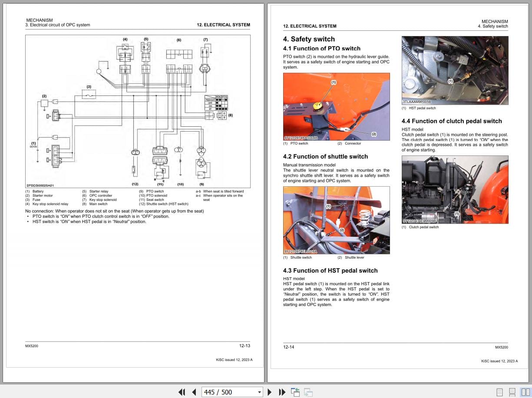Screen dimensions: 532x398
Task: Click the shuttle switch photo
Action: pos(336,220)
